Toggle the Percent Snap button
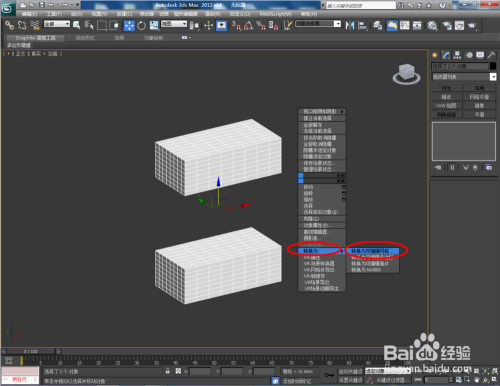Image resolution: width=500 pixels, height=386 pixels. coord(261,25)
